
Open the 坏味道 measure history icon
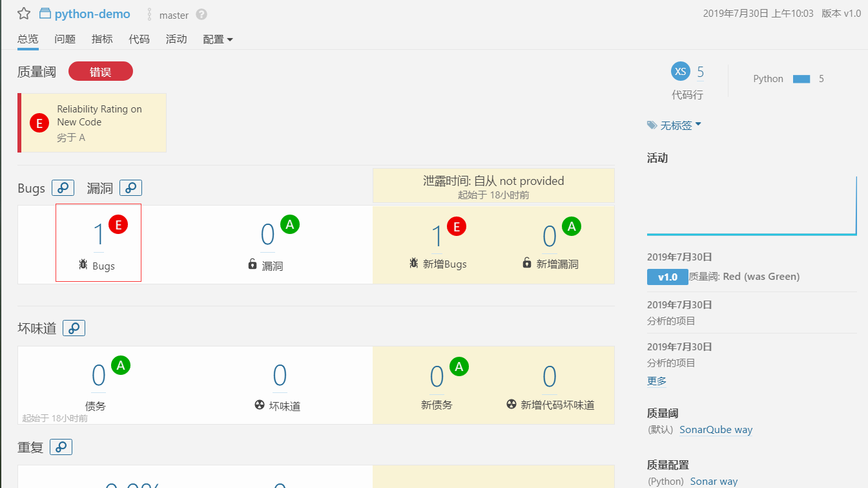click(x=74, y=328)
